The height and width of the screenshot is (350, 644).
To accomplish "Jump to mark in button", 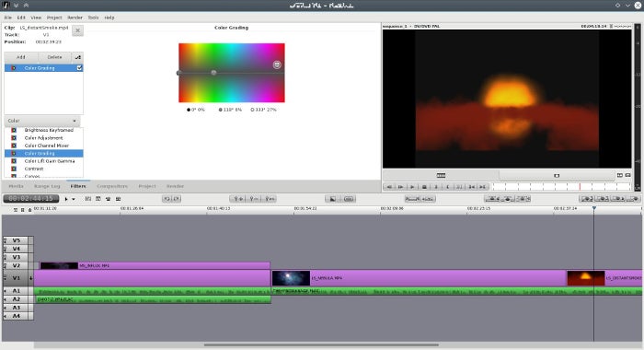I will [x=471, y=187].
